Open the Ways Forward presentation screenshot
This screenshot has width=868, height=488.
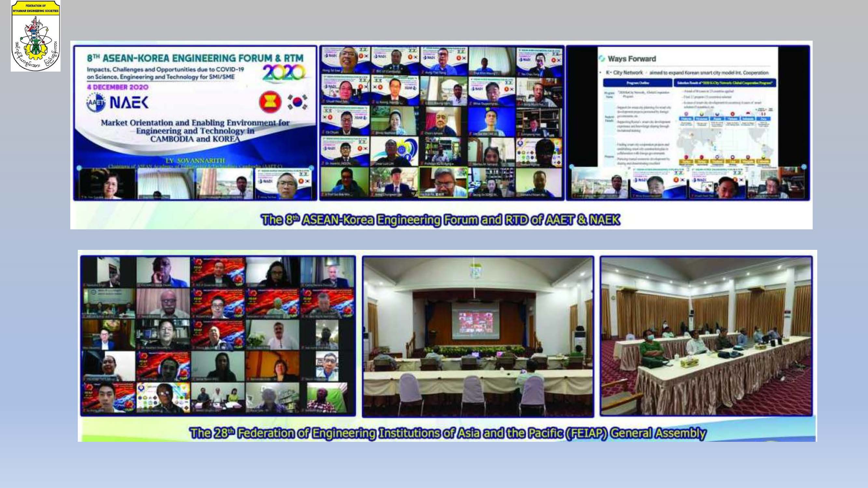(x=688, y=123)
